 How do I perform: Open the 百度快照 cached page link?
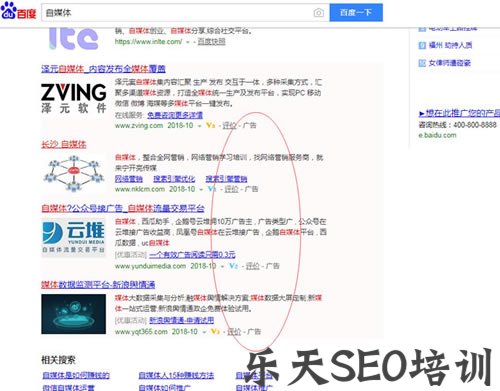coord(211,42)
